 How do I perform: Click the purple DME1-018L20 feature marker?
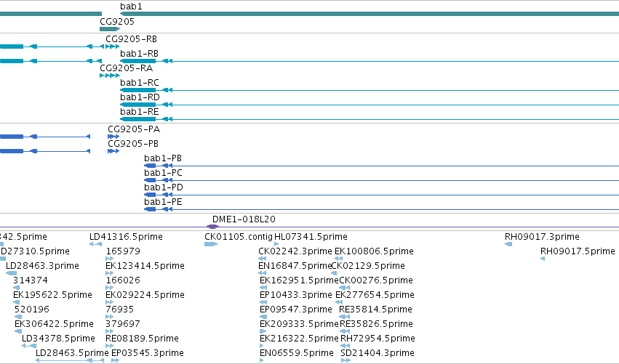pyautogui.click(x=213, y=227)
